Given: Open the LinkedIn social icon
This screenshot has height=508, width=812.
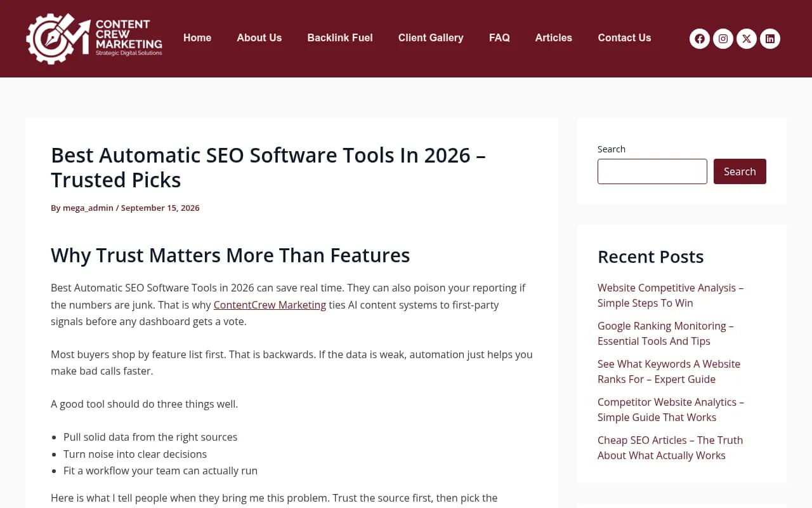Looking at the screenshot, I should (x=770, y=39).
